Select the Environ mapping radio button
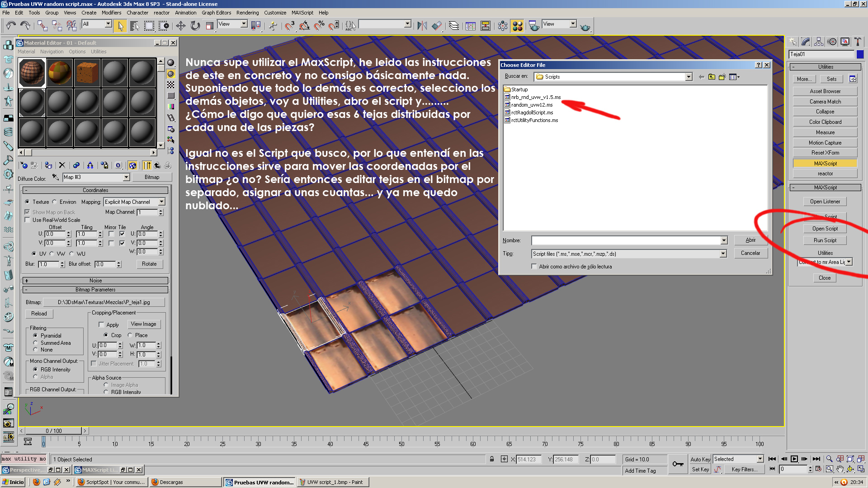 click(55, 202)
